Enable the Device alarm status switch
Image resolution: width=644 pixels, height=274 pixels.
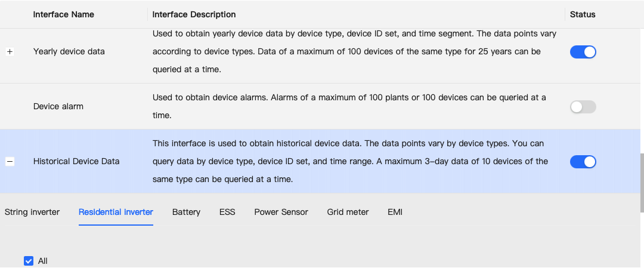pos(583,107)
